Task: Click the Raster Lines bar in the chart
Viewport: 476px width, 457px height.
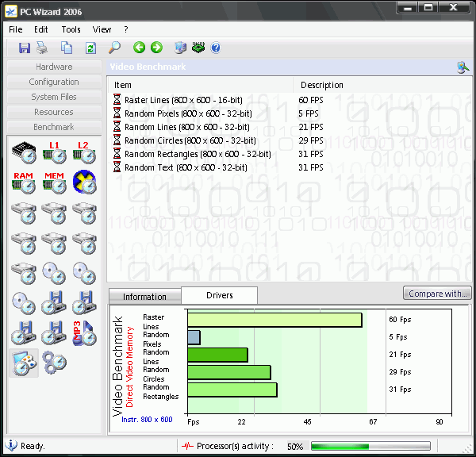Action: (274, 320)
